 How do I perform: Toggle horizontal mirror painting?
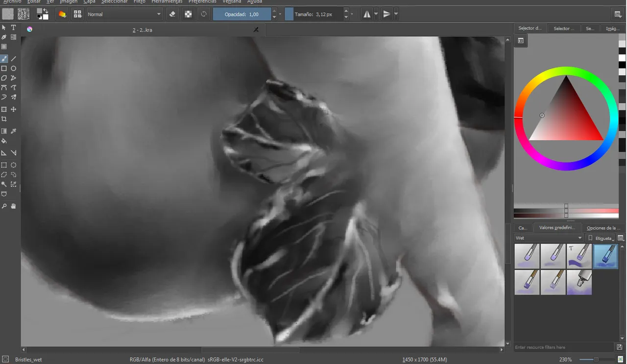pos(367,14)
